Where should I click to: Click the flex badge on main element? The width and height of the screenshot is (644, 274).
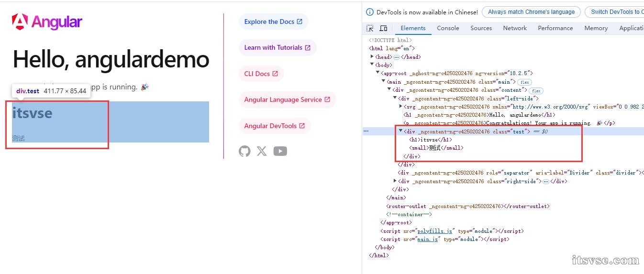coord(525,82)
